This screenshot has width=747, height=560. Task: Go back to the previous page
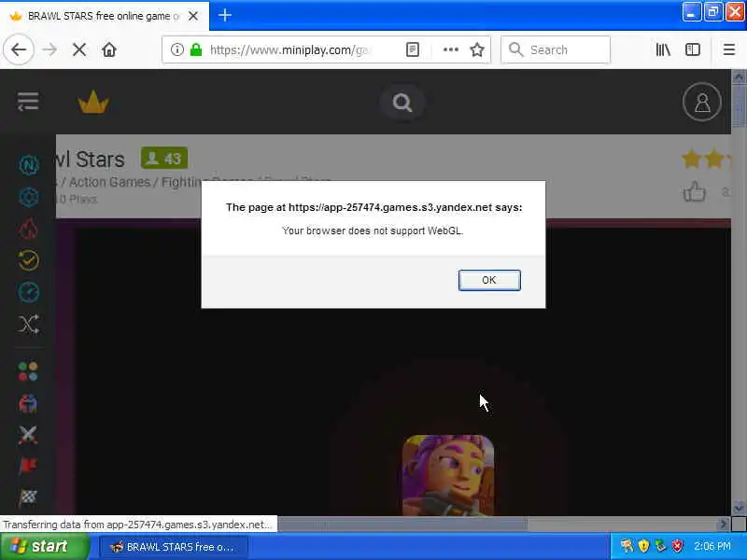19,49
